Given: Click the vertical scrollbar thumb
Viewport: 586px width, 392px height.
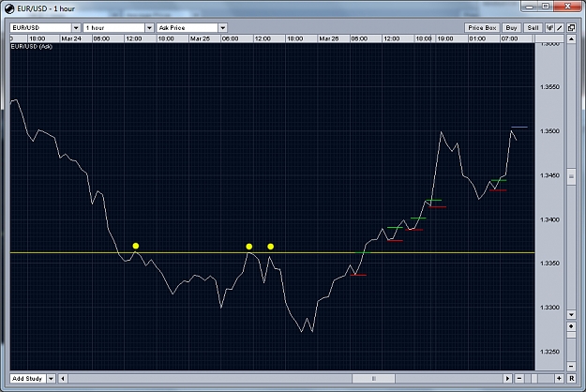Looking at the screenshot, I should pos(571,176).
